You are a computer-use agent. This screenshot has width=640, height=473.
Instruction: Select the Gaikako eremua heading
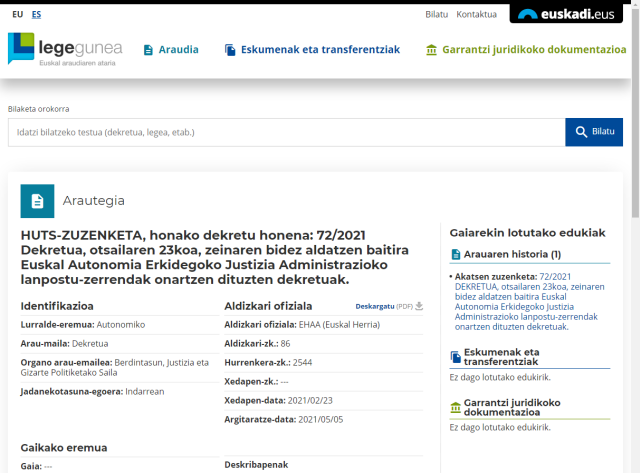64,448
